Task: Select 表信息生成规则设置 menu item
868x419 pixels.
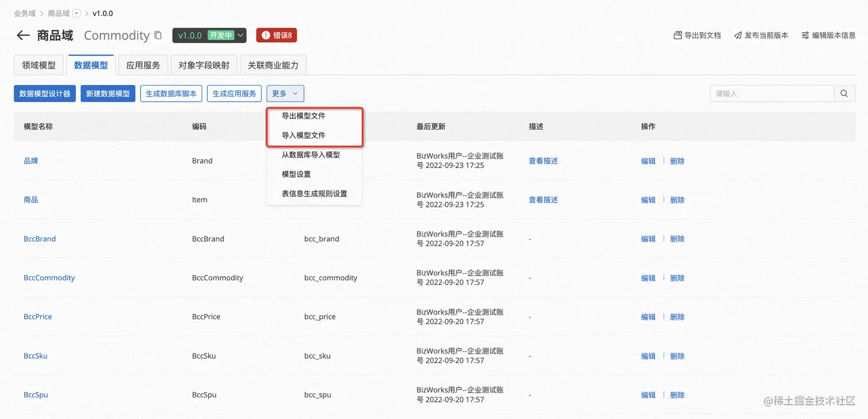Action: [315, 194]
